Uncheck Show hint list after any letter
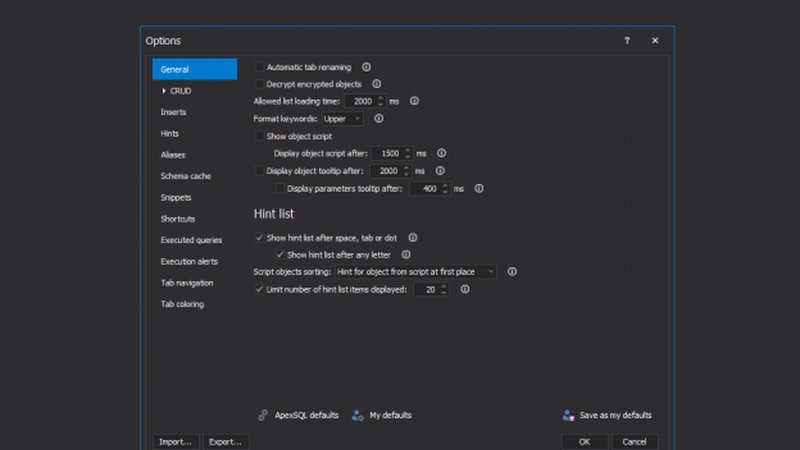This screenshot has width=800, height=450. (x=280, y=255)
